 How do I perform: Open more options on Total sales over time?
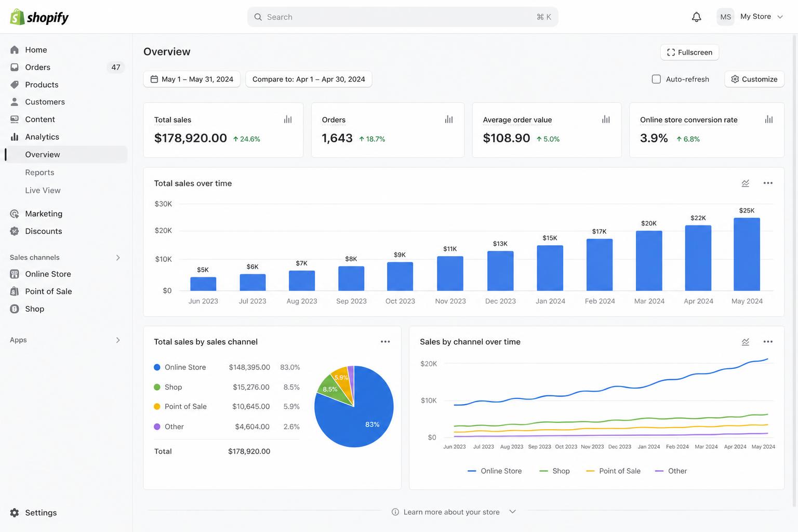pos(768,183)
